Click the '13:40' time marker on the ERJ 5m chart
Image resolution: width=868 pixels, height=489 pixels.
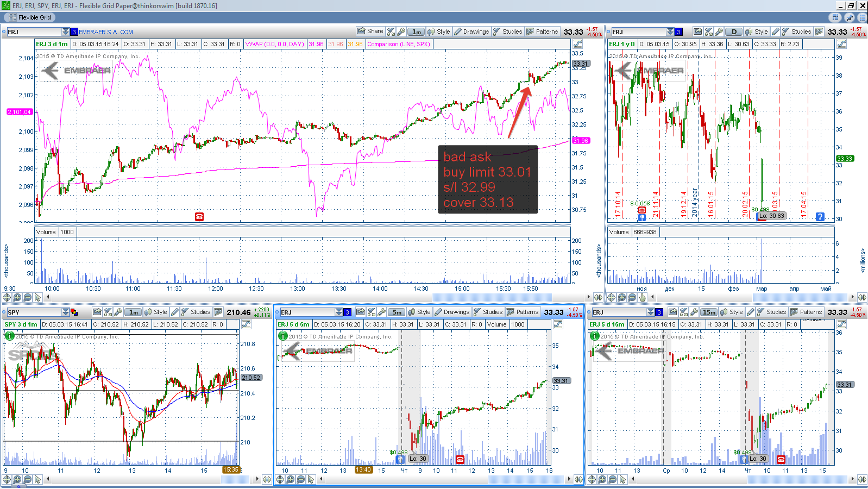point(363,470)
